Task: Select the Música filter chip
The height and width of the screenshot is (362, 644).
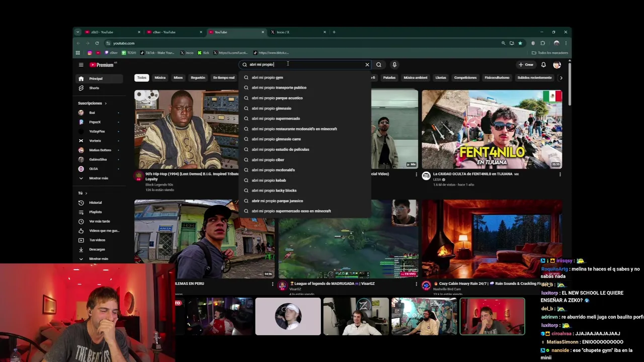Action: click(160, 77)
